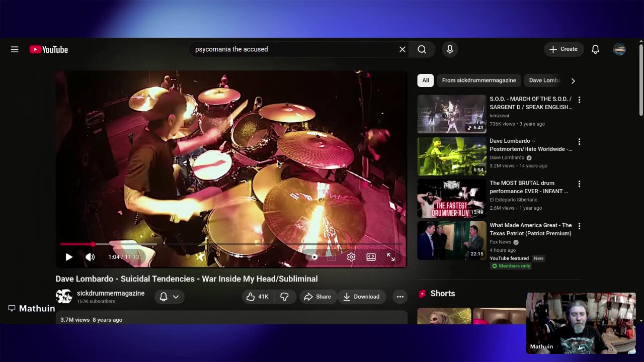Open 'What Made America Great' video thumbnail
644x362 pixels.
pyautogui.click(x=452, y=241)
